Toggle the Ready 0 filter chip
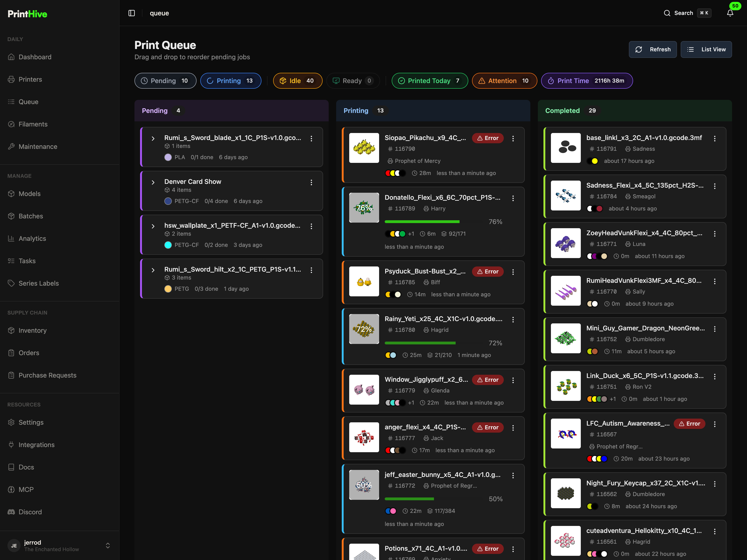Screen dimensions: 747x560 pos(353,81)
